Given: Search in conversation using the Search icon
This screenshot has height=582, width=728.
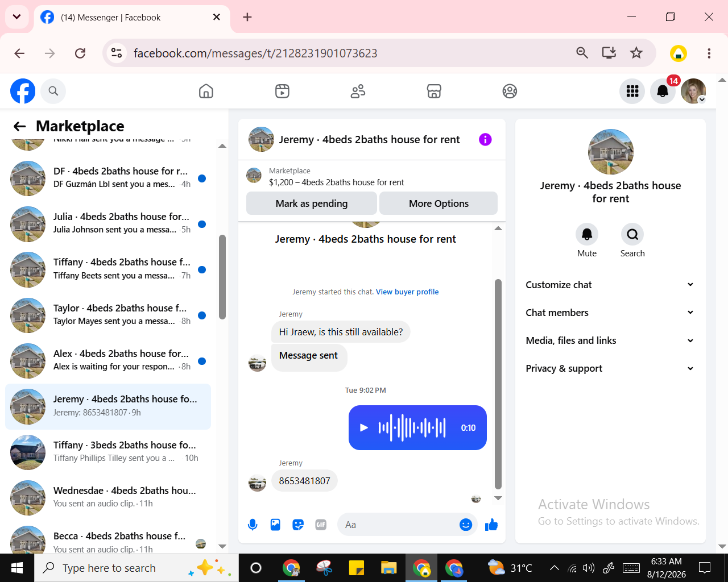Looking at the screenshot, I should pyautogui.click(x=632, y=234).
